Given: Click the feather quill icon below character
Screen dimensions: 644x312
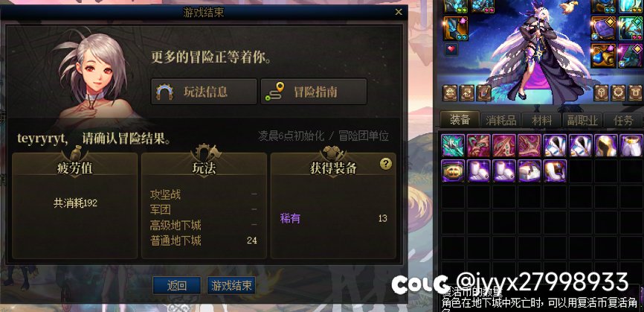Looking at the screenshot, I should [484, 93].
